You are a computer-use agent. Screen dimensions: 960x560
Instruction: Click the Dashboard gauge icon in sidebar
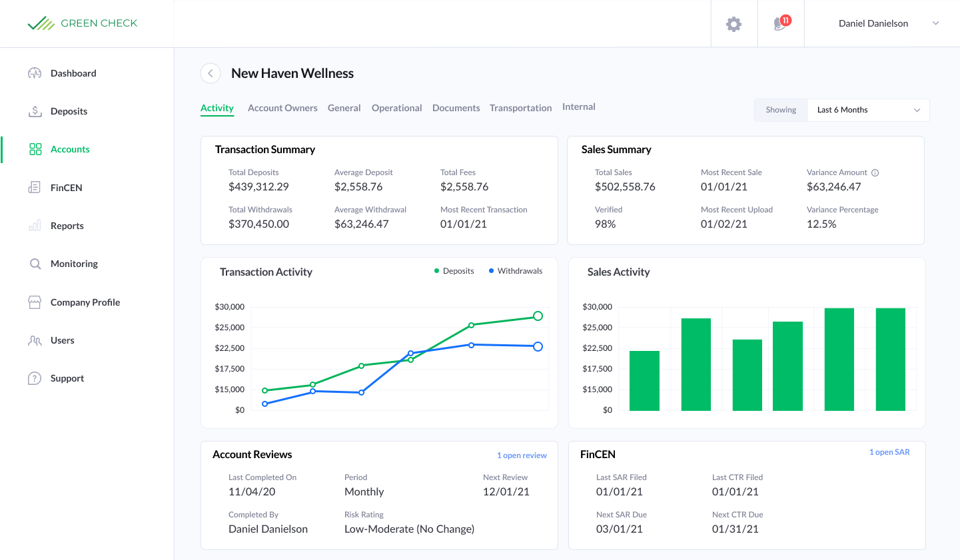(35, 73)
